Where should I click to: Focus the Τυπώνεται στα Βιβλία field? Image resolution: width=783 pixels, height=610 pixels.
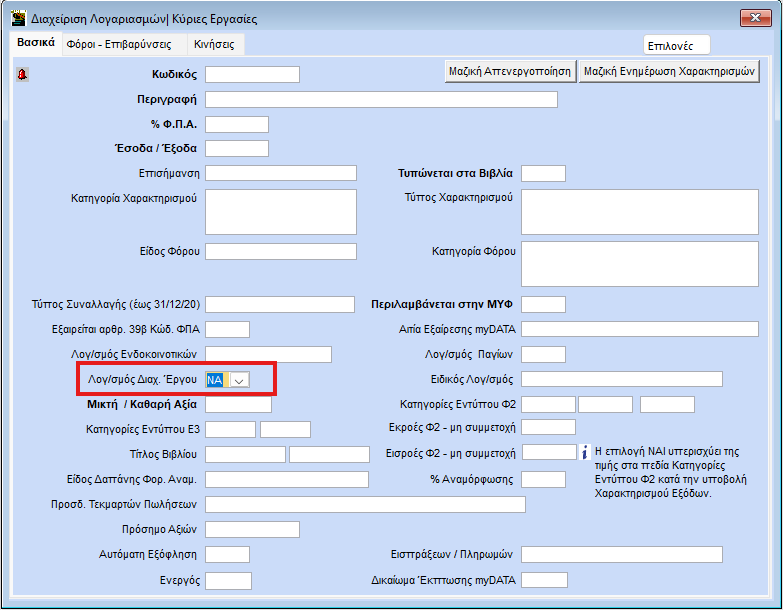pyautogui.click(x=543, y=173)
